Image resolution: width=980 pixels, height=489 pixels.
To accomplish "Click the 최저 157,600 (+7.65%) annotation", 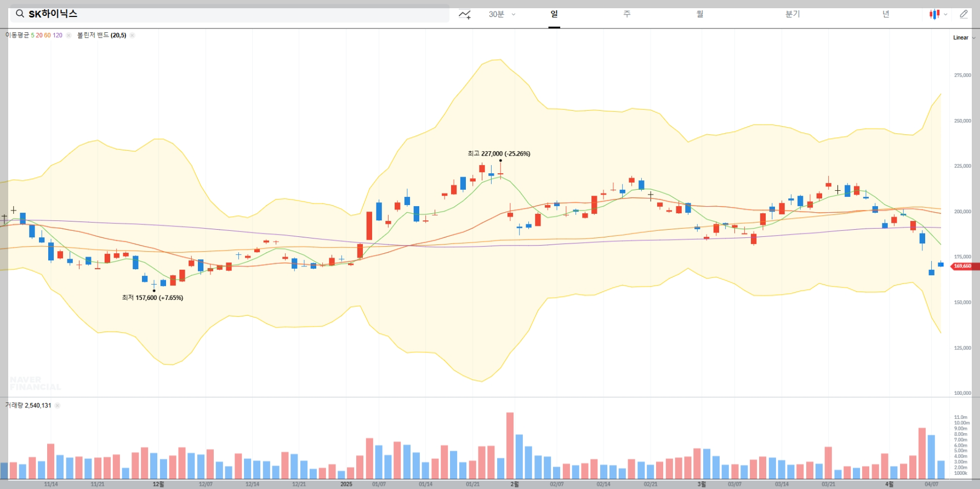I will click(152, 298).
